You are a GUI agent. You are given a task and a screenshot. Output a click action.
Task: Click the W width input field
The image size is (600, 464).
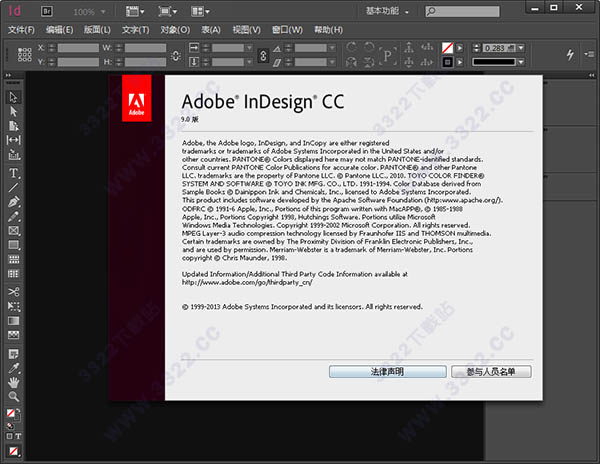145,48
